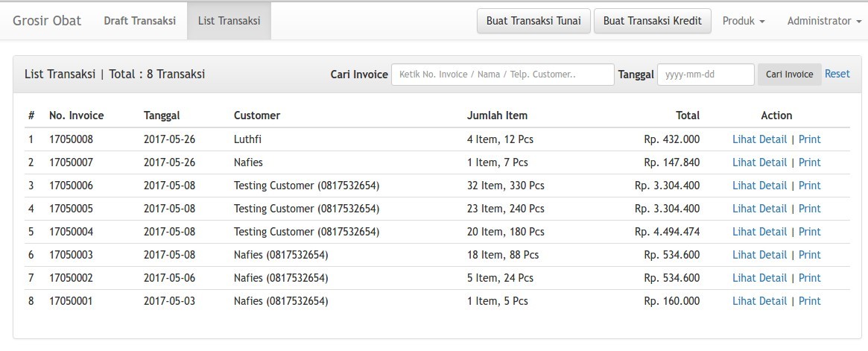Click the Grosir Obat brand link

[x=47, y=21]
